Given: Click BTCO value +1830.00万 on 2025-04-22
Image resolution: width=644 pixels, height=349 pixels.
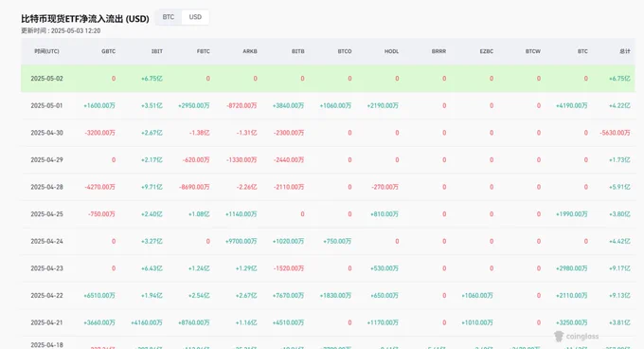Looking at the screenshot, I should click(335, 296).
